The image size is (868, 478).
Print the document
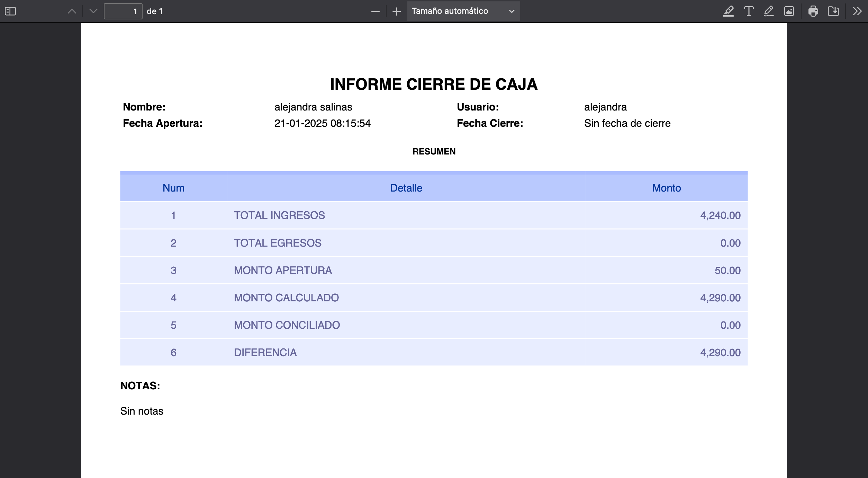[x=813, y=11]
